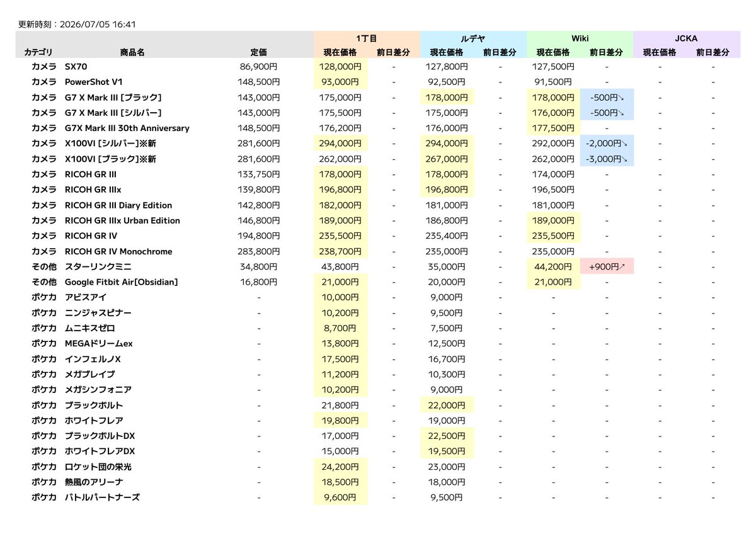Image resolution: width=756 pixels, height=534 pixels.
Task: Select the 44,200円 Wiki price for スターリンクミニ
Action: tap(554, 267)
